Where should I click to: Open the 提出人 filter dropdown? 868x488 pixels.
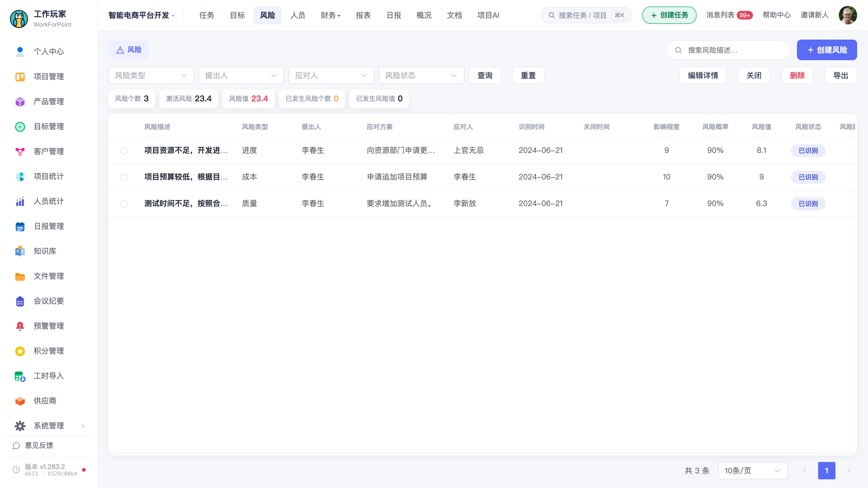[x=241, y=75]
